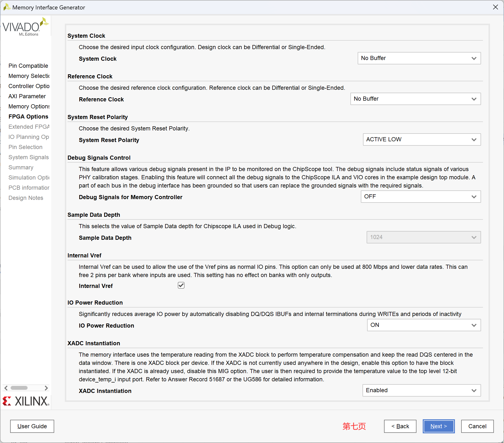Click left arrow of sidebar scrollbar

6,388
